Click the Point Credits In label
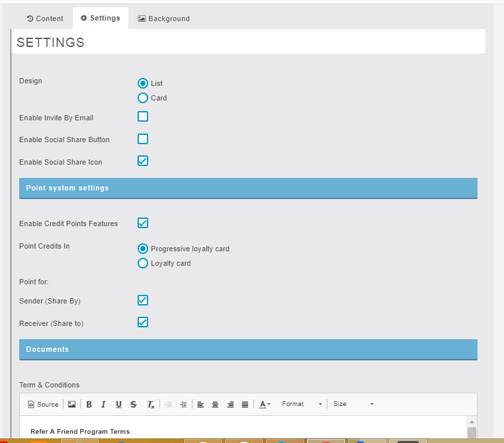504x443 pixels. tap(44, 246)
